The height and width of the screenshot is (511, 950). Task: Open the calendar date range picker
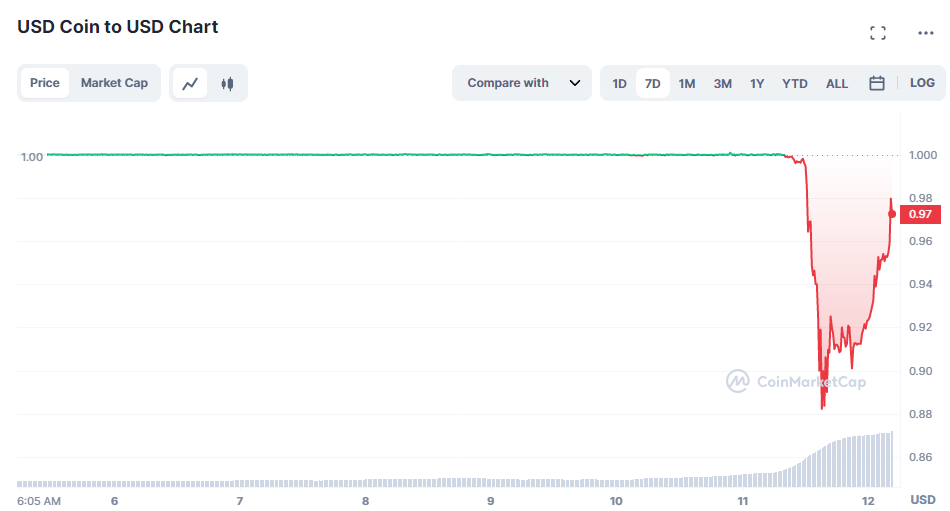click(877, 83)
